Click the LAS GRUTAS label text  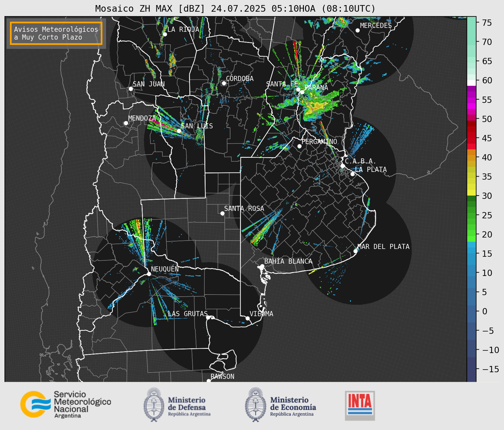(x=188, y=314)
